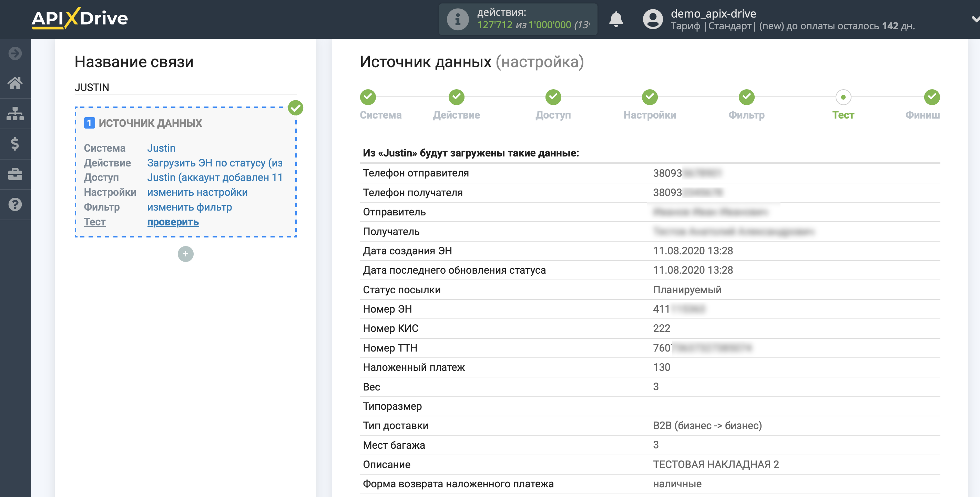Select the Тест step
This screenshot has height=497, width=980.
click(x=843, y=115)
